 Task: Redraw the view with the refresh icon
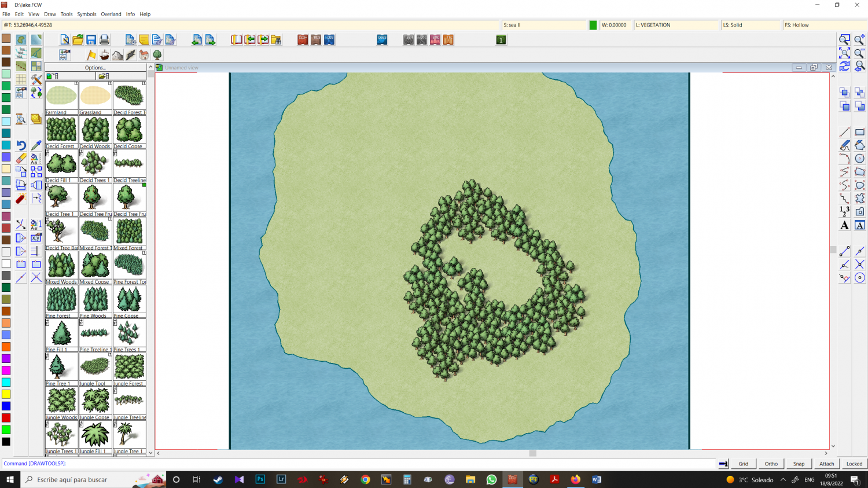tap(845, 67)
